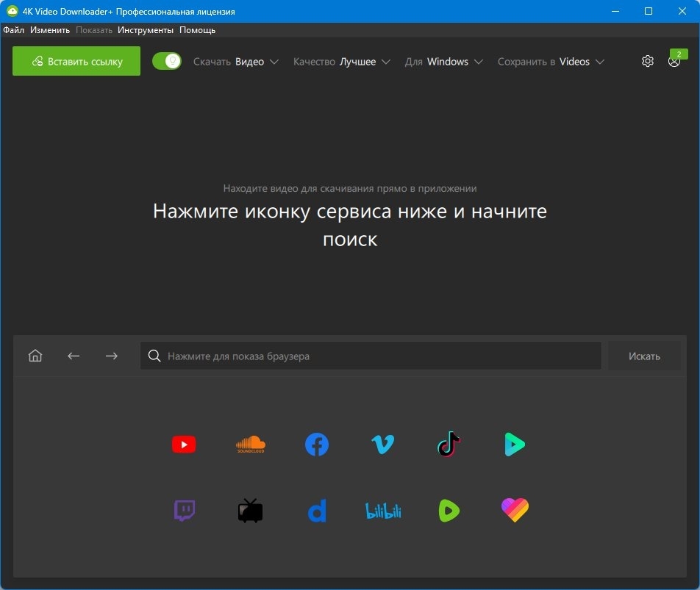Open the bilibili service icon
Screen dimensions: 700x590
[x=383, y=511]
